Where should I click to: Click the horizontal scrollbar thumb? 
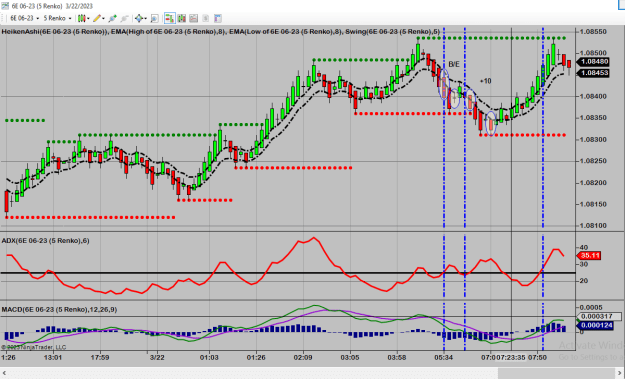(557, 373)
